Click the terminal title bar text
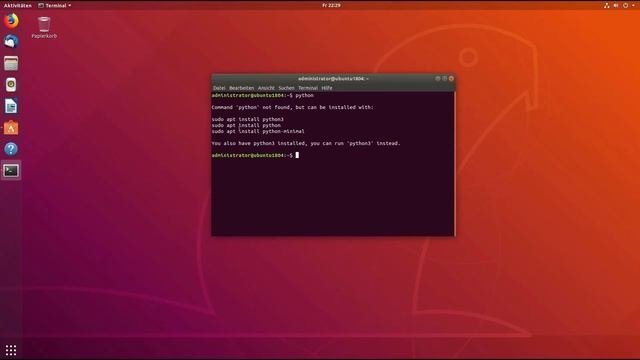 click(x=333, y=78)
